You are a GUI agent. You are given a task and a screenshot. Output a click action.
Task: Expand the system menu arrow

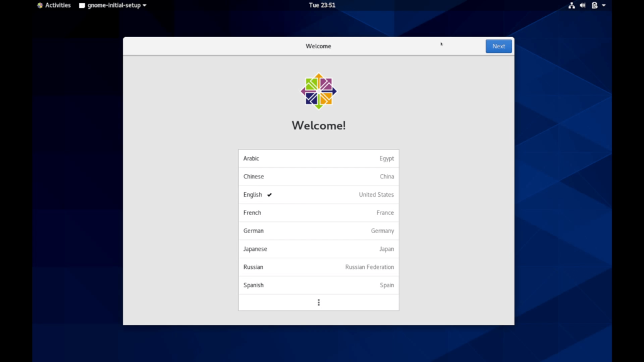604,5
